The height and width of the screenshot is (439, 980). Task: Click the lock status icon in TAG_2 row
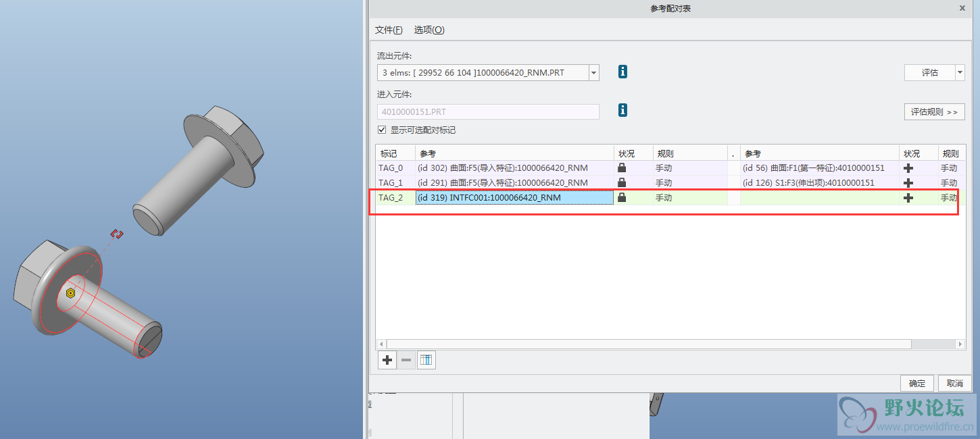pyautogui.click(x=622, y=197)
